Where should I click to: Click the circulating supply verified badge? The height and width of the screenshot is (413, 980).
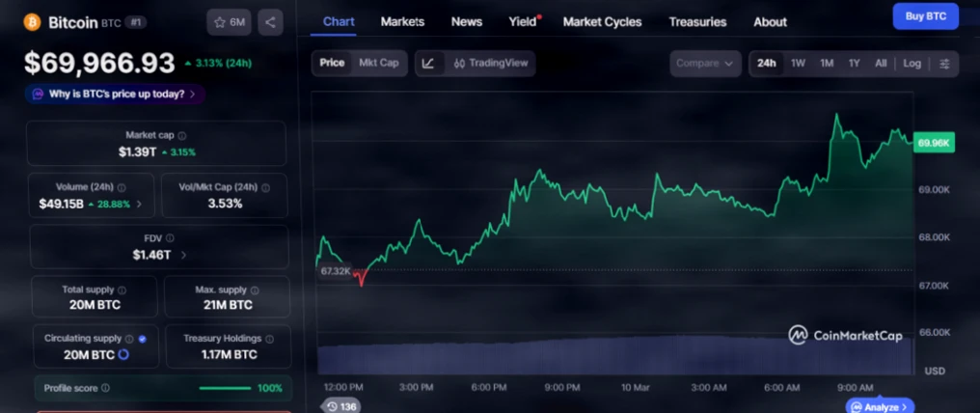(142, 339)
